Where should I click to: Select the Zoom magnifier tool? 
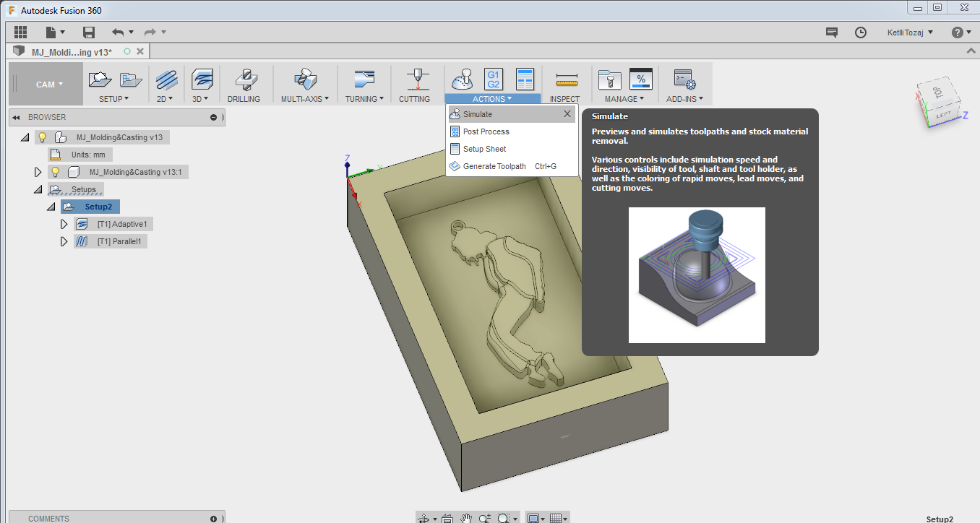(x=485, y=518)
